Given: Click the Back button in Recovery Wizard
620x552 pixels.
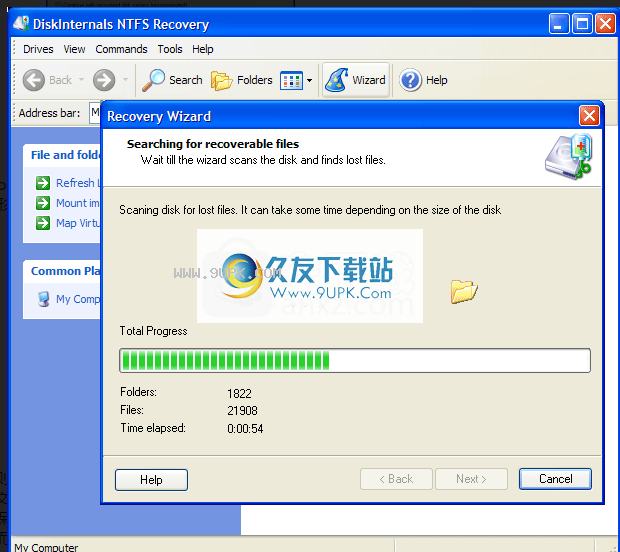Looking at the screenshot, I should (396, 479).
